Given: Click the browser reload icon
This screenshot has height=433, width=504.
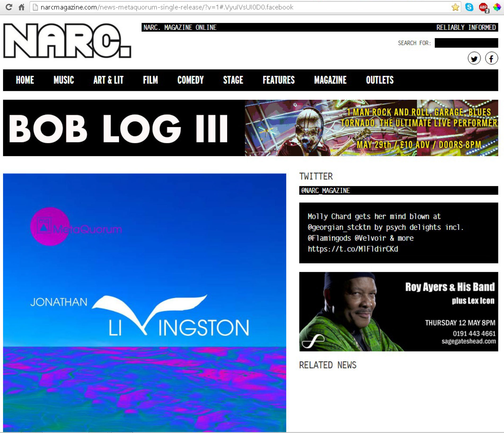Looking at the screenshot, I should 9,7.
